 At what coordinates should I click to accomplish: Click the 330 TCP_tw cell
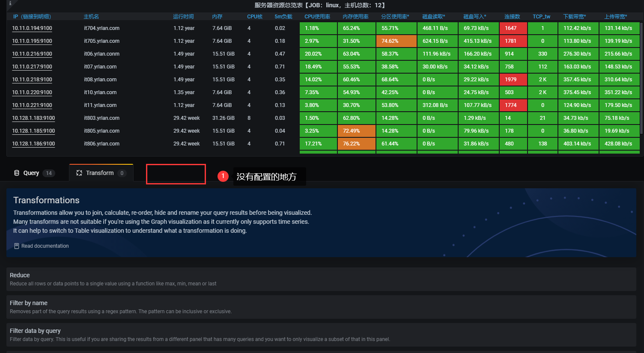pos(543,54)
